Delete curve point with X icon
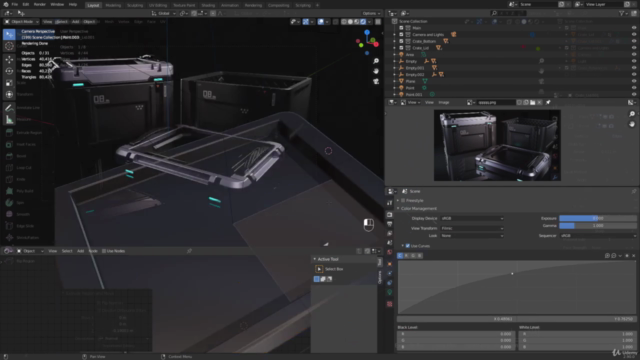Viewport: 640px width, 360px height. pyautogui.click(x=633, y=256)
